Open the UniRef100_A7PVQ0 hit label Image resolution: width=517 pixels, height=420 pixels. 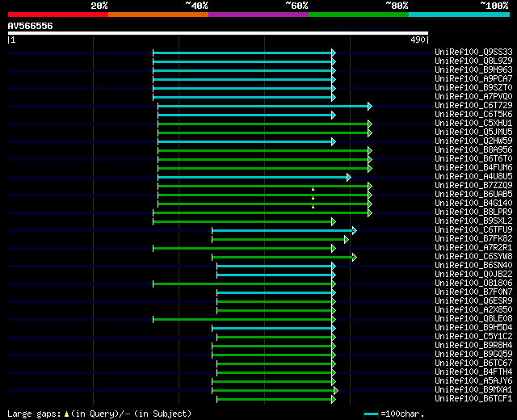(473, 96)
